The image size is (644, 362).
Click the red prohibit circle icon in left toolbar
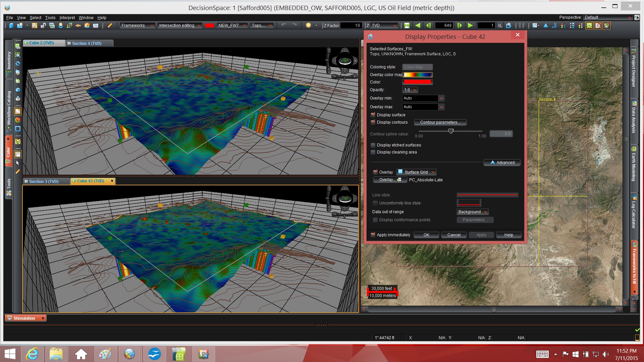click(x=18, y=120)
